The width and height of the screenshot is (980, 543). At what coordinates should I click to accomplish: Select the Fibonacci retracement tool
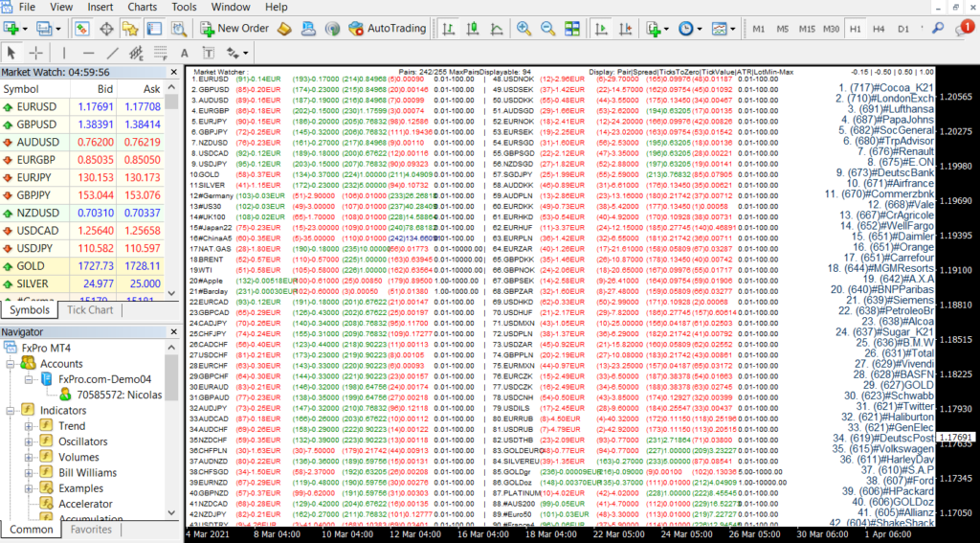(x=161, y=53)
